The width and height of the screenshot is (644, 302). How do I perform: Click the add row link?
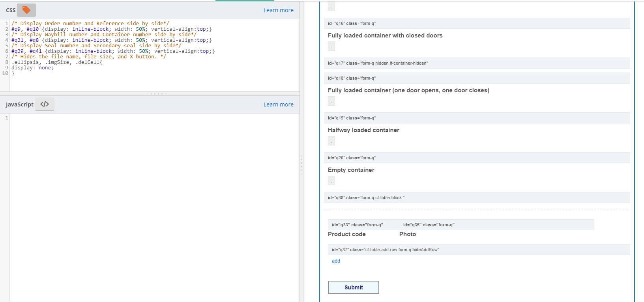336,261
